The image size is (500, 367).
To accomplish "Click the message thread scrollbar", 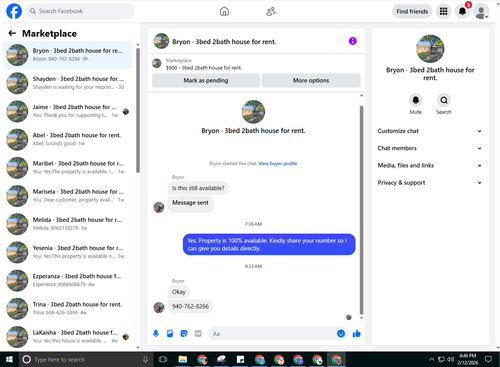I will [x=361, y=210].
